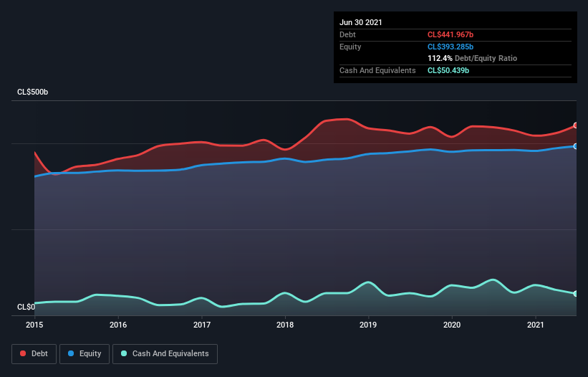The width and height of the screenshot is (588, 377).
Task: Select the blue Equity endpoint marker
Action: [576, 146]
